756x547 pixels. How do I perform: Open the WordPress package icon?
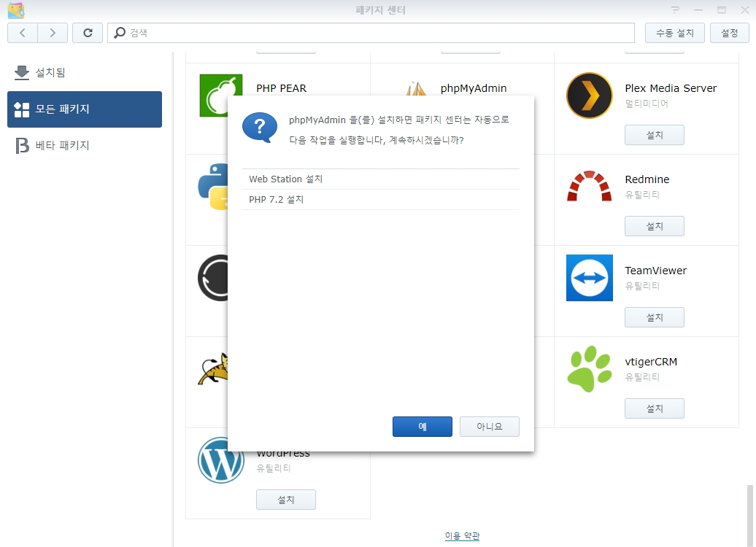coord(221,459)
